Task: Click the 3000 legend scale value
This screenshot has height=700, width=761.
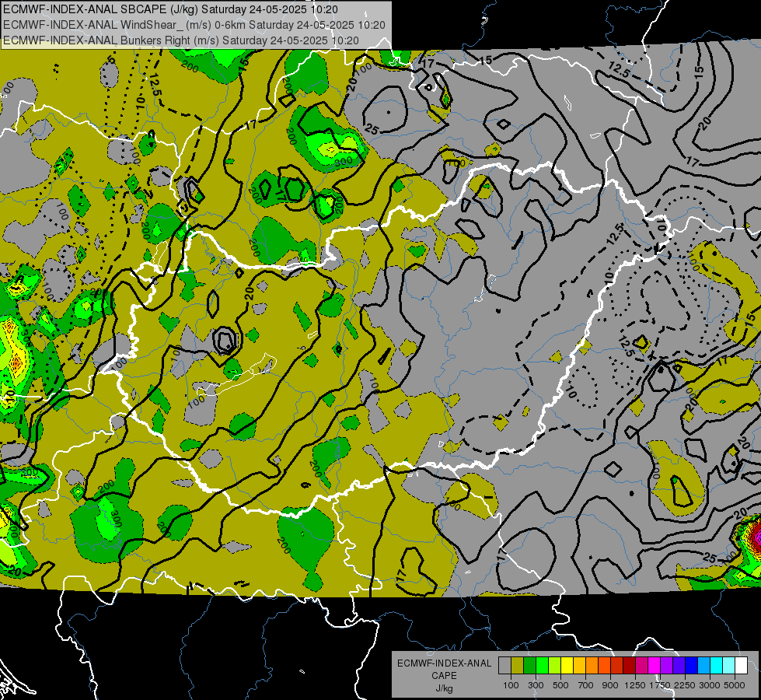Action: [x=710, y=685]
